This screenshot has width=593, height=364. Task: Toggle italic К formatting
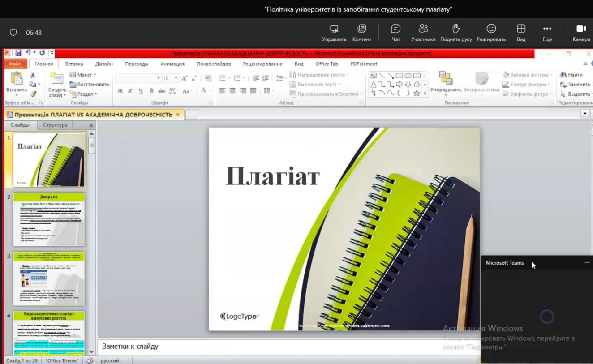130,91
